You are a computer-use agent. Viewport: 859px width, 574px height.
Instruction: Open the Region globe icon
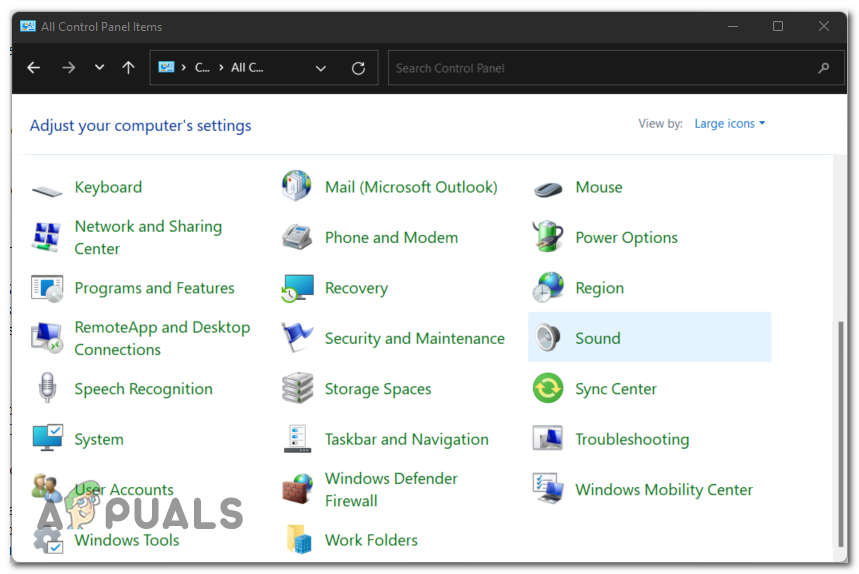(x=548, y=287)
